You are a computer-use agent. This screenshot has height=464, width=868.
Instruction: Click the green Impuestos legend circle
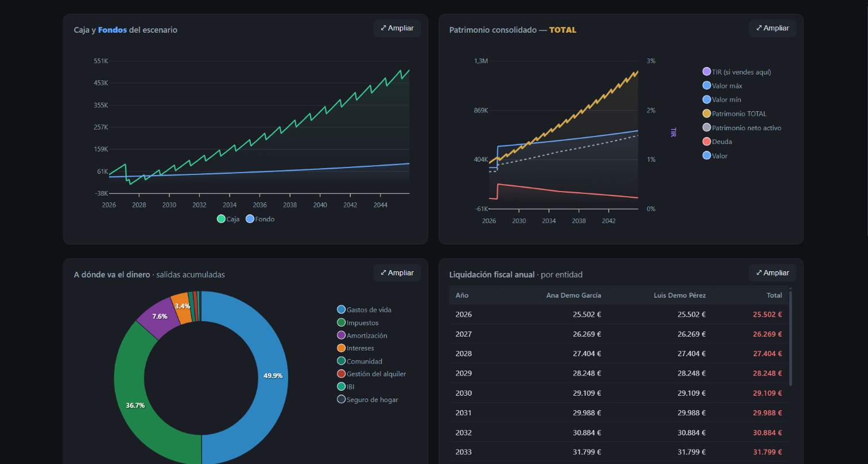click(341, 323)
